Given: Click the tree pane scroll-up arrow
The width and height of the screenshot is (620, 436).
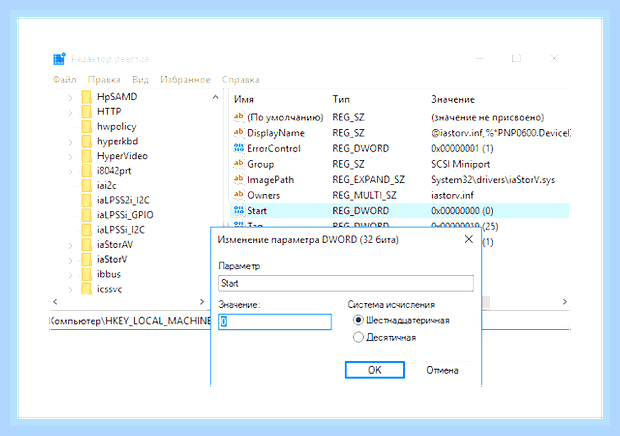Looking at the screenshot, I should [x=215, y=97].
